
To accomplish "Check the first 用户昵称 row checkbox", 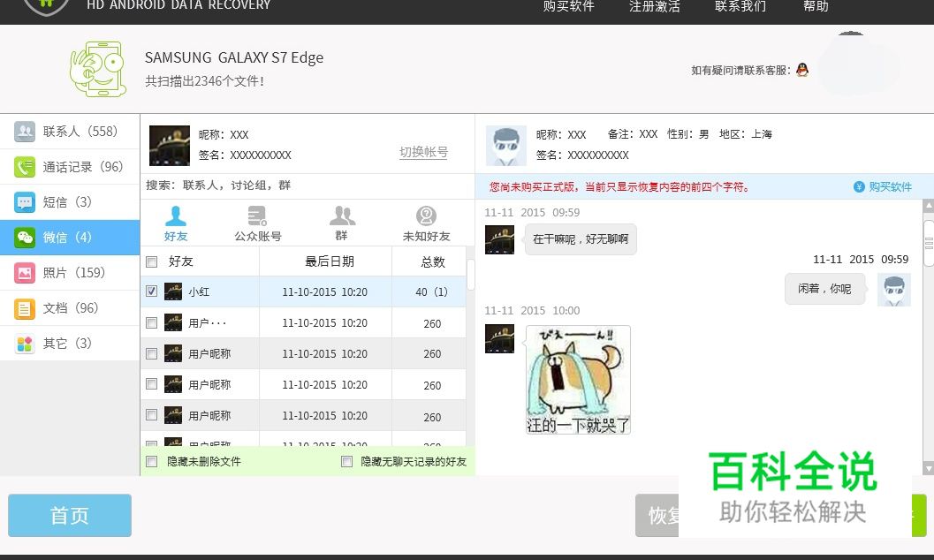I will [152, 353].
